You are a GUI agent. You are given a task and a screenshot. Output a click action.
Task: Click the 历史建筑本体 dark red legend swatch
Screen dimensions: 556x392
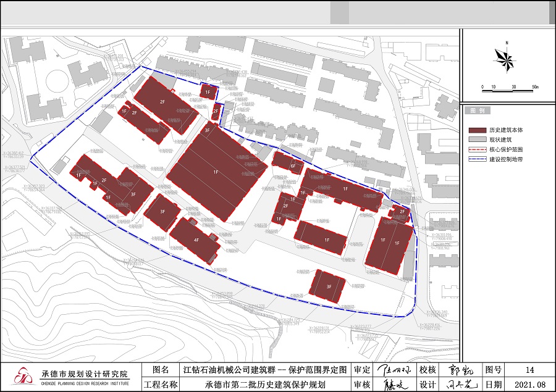click(x=478, y=130)
